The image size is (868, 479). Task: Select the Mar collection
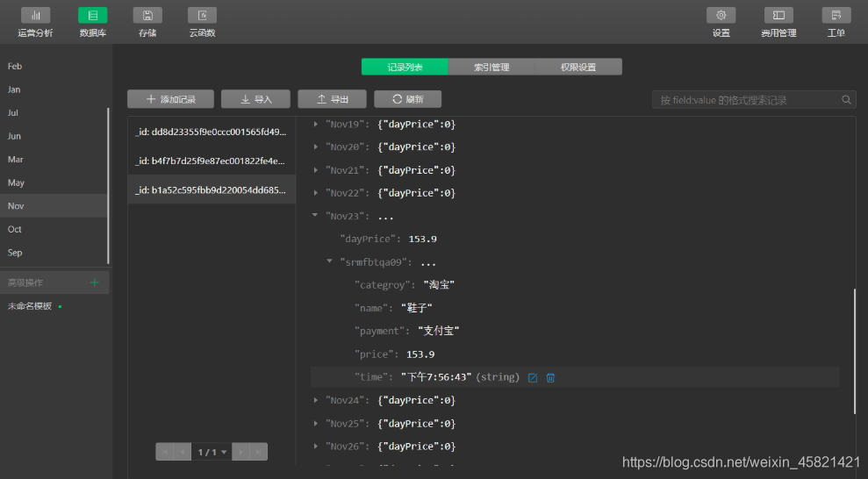pos(54,160)
